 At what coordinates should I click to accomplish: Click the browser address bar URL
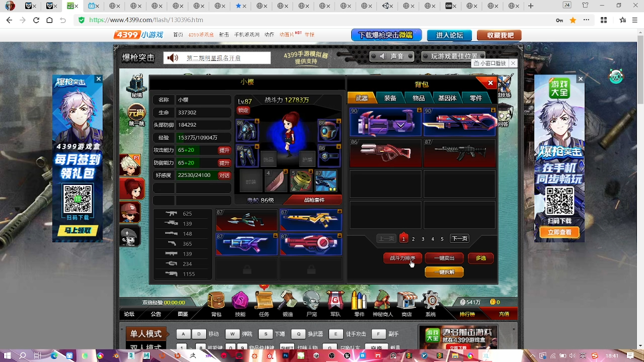click(x=146, y=20)
